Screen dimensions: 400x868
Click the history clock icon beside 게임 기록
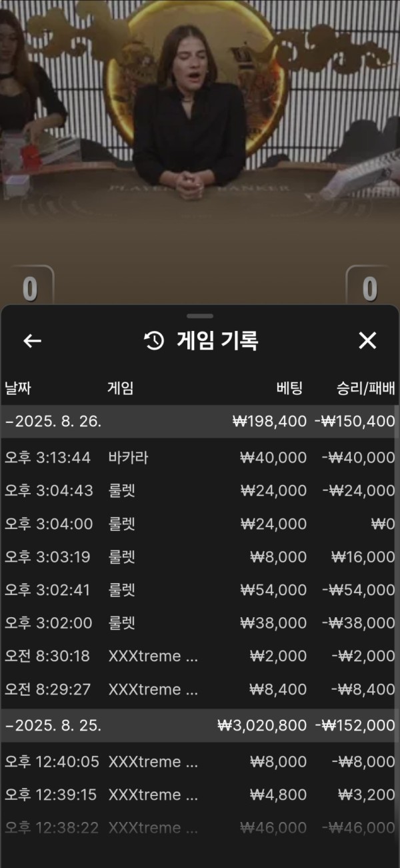pyautogui.click(x=154, y=341)
